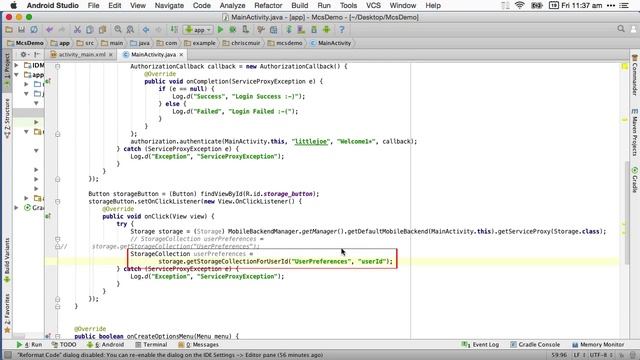Click the Search Everywhere magnifier icon
The image size is (640, 360).
pos(621,29)
